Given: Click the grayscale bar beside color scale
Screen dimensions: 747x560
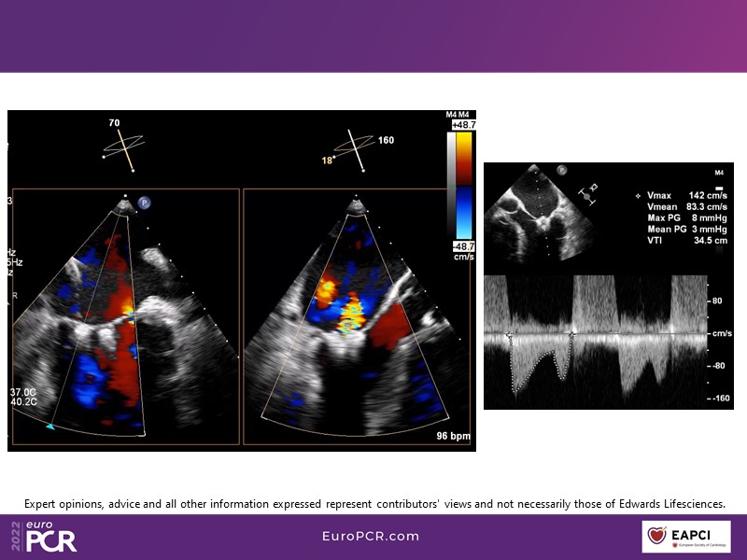Looking at the screenshot, I should 451,186.
